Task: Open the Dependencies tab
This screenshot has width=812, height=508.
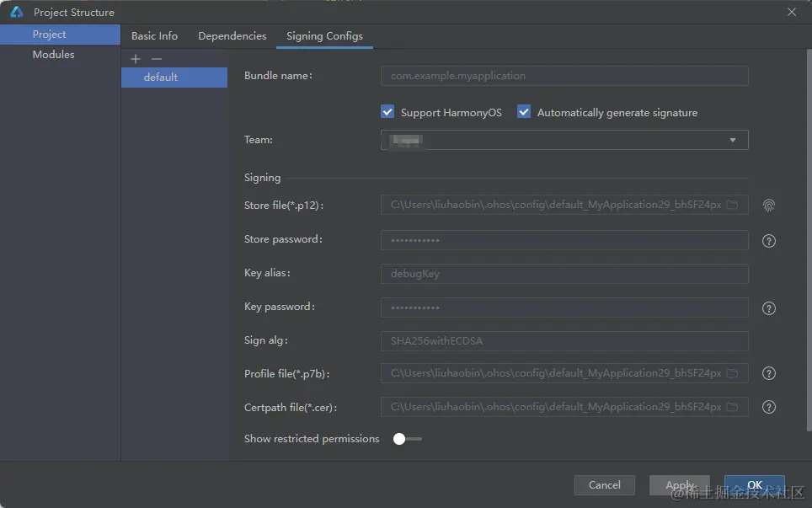Action: [x=232, y=36]
